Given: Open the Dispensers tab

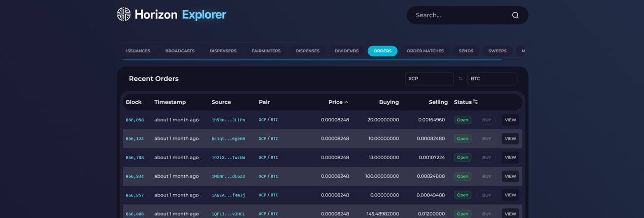Looking at the screenshot, I should tap(223, 51).
